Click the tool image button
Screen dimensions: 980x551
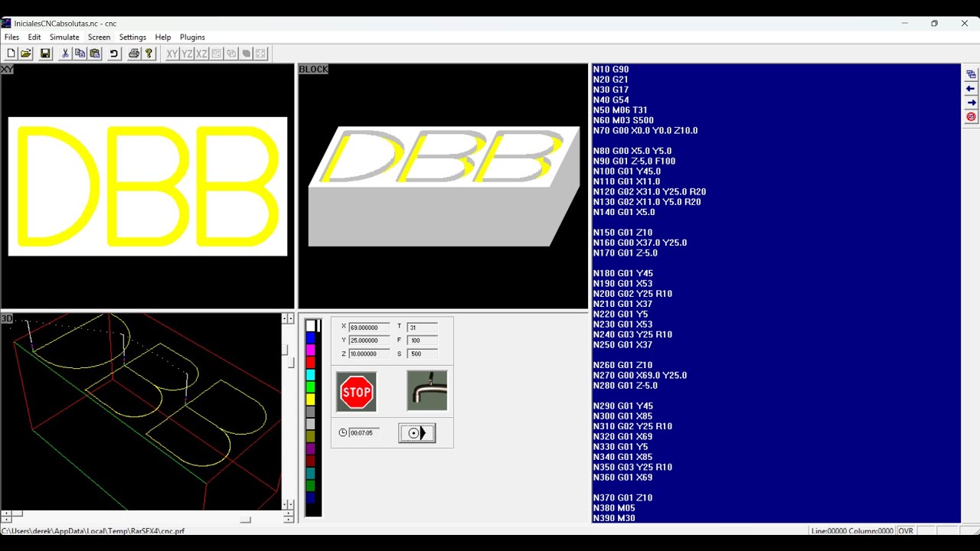pyautogui.click(x=427, y=390)
